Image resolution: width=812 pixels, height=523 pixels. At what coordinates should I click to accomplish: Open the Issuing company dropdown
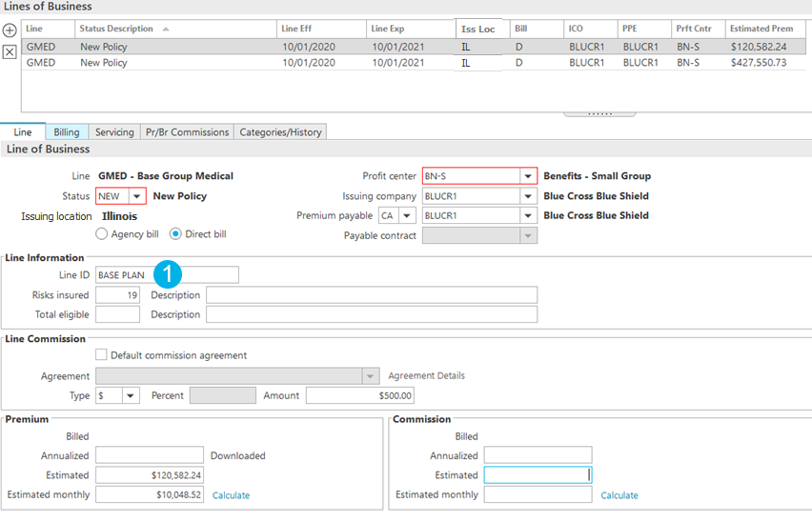(527, 196)
